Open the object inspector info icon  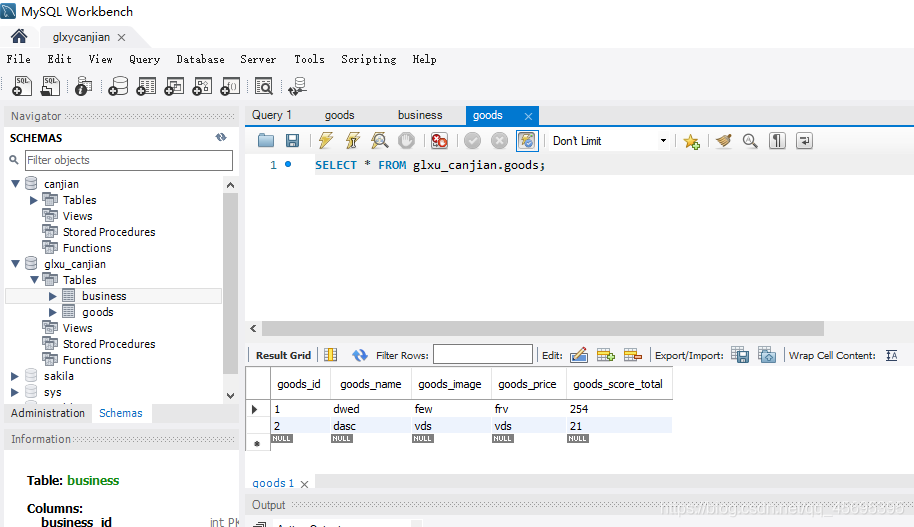click(83, 86)
